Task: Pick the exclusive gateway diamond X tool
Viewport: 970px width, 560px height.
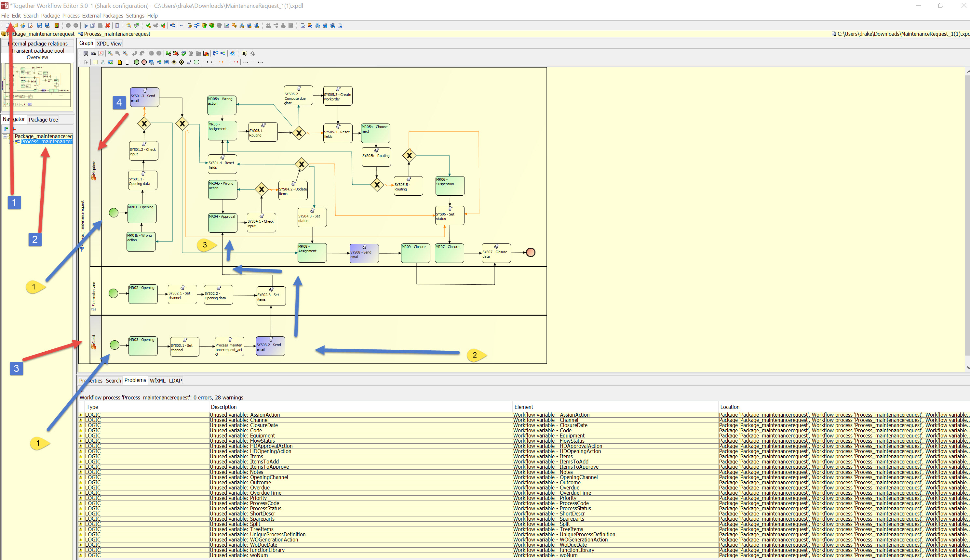Action: [174, 62]
